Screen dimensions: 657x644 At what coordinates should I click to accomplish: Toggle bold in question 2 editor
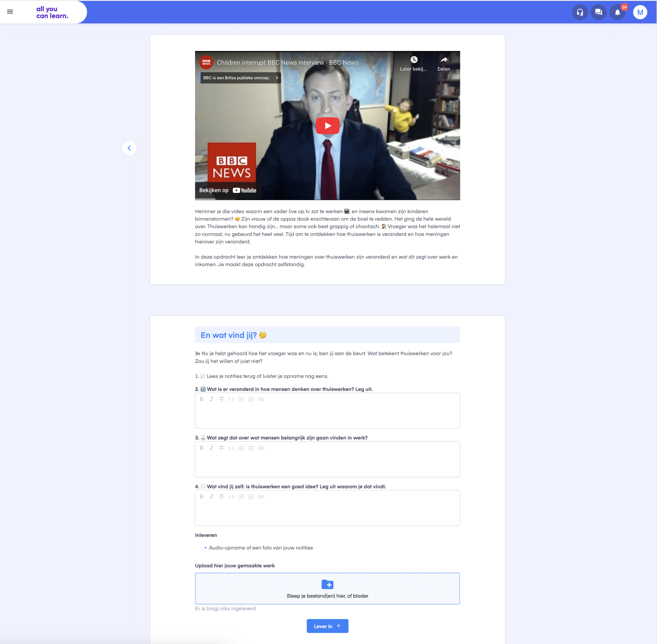click(202, 399)
